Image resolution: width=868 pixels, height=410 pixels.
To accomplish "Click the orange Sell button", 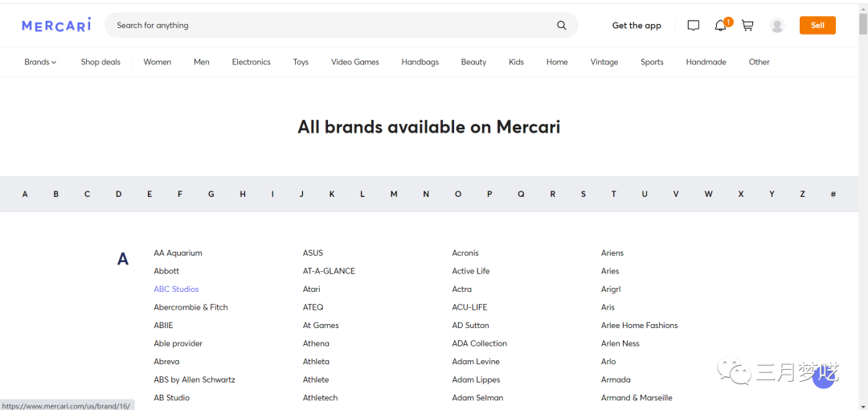I will (x=817, y=26).
